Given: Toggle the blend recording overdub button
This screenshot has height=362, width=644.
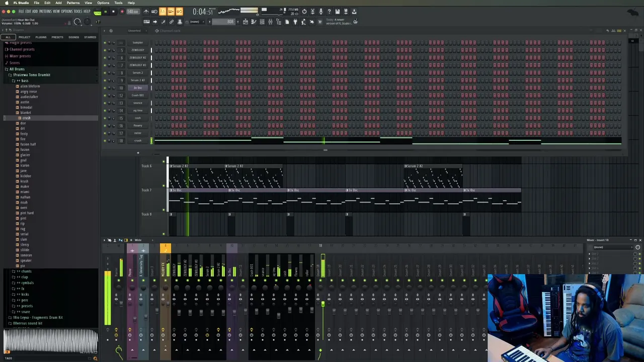Looking at the screenshot, I should pos(171,12).
